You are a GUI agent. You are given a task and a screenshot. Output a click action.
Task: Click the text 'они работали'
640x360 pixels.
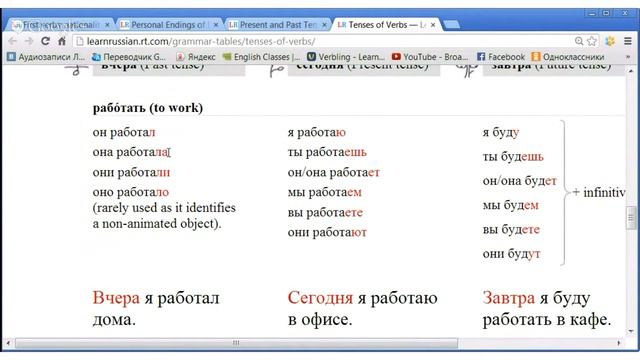coord(131,172)
